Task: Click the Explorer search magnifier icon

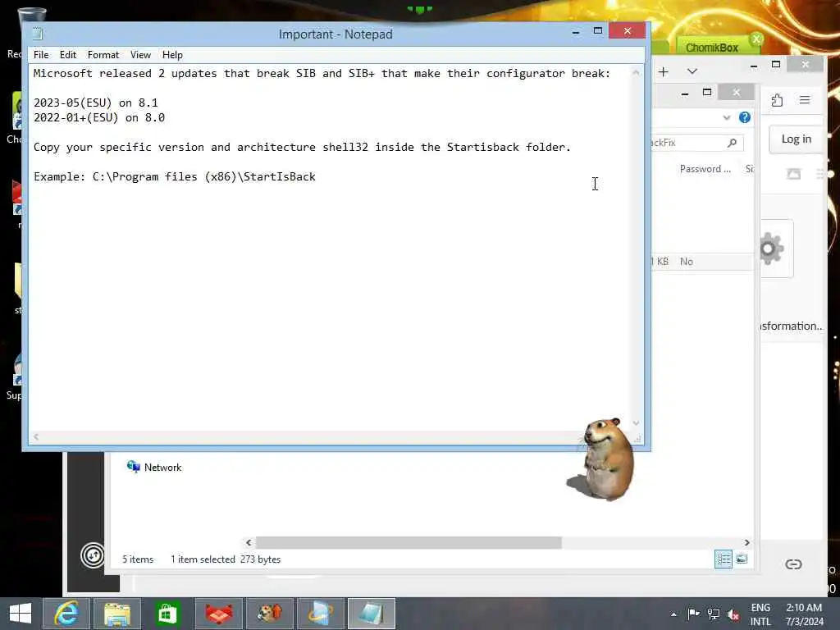Action: pos(733,143)
